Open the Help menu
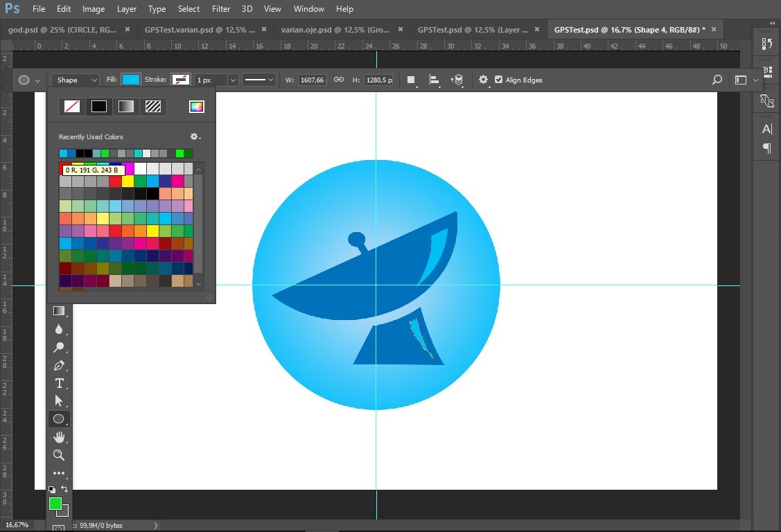This screenshot has width=781, height=532. pyautogui.click(x=344, y=9)
